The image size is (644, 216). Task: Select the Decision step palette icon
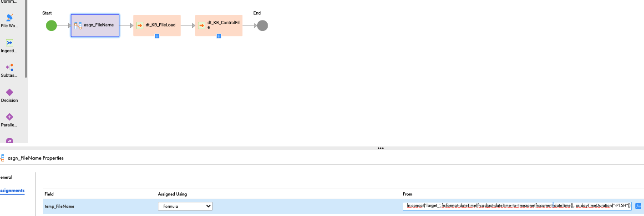[10, 92]
